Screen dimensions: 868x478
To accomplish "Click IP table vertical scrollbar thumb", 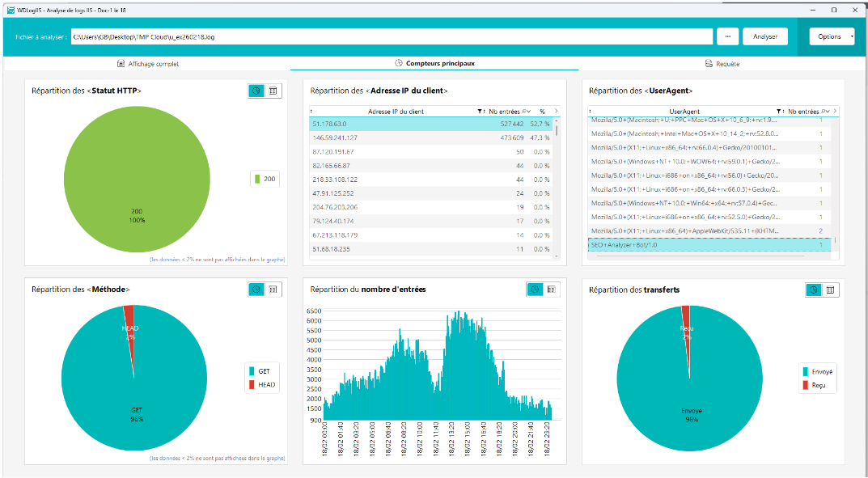I will click(557, 130).
